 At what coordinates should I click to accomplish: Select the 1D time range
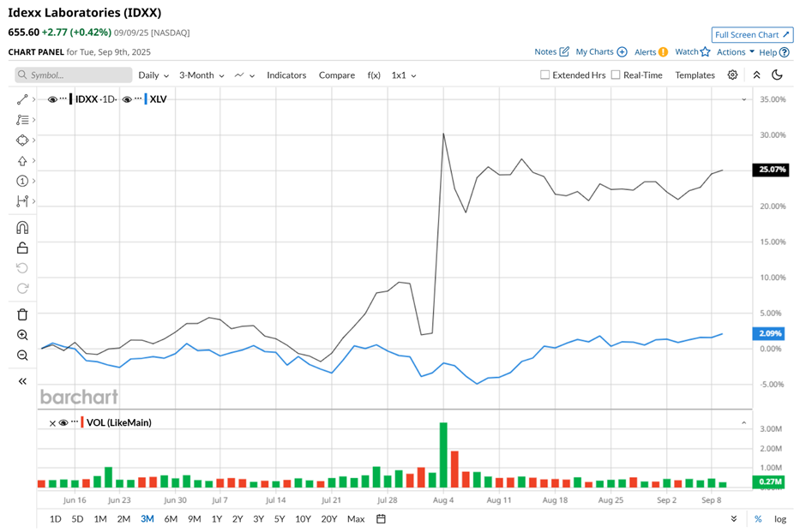(x=55, y=518)
